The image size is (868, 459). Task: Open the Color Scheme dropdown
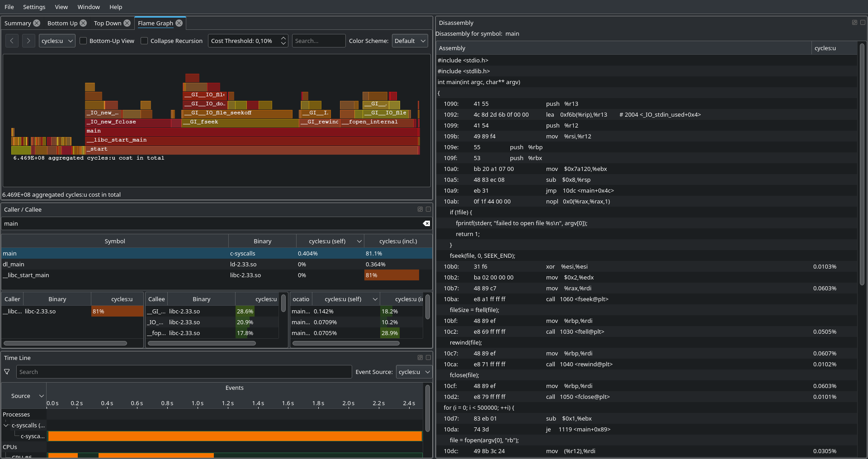[410, 41]
